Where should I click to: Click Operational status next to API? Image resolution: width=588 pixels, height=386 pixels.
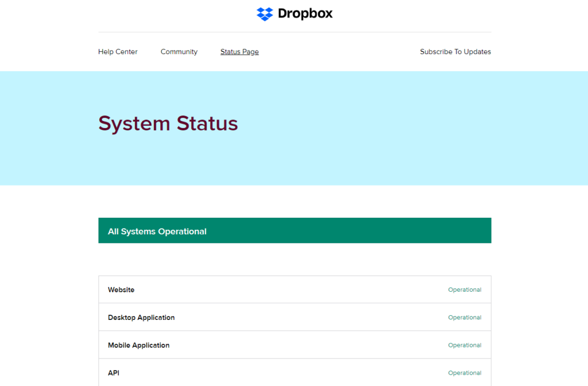pos(465,373)
